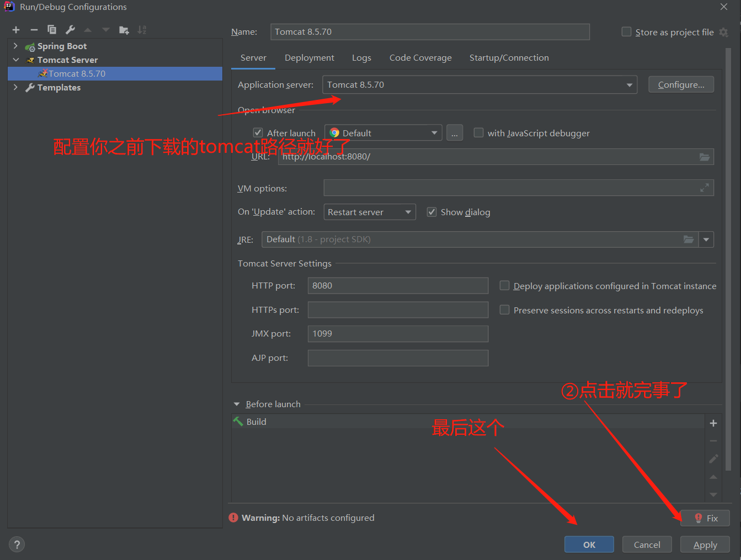Switch to the Deployment tab
The image size is (741, 560).
pyautogui.click(x=309, y=57)
